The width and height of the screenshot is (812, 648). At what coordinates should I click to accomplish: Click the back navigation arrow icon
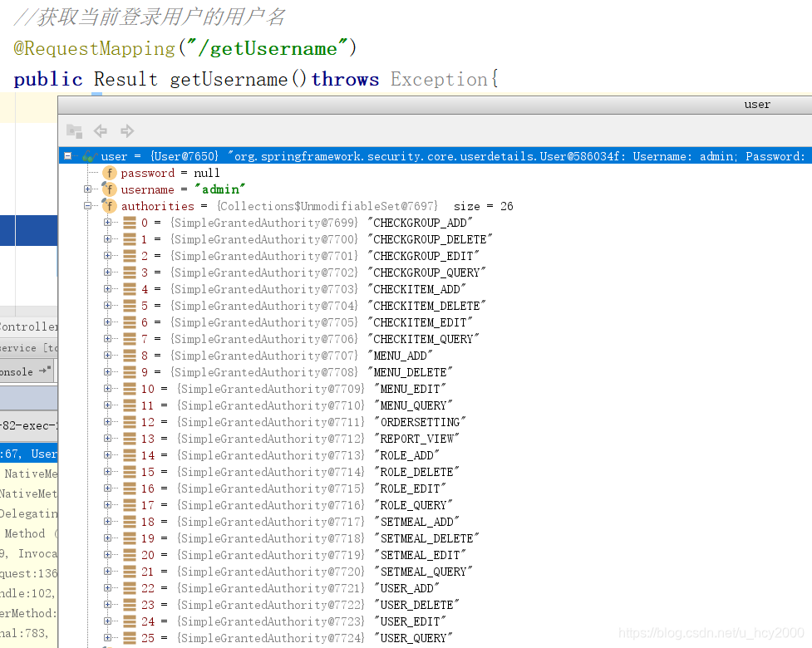100,131
